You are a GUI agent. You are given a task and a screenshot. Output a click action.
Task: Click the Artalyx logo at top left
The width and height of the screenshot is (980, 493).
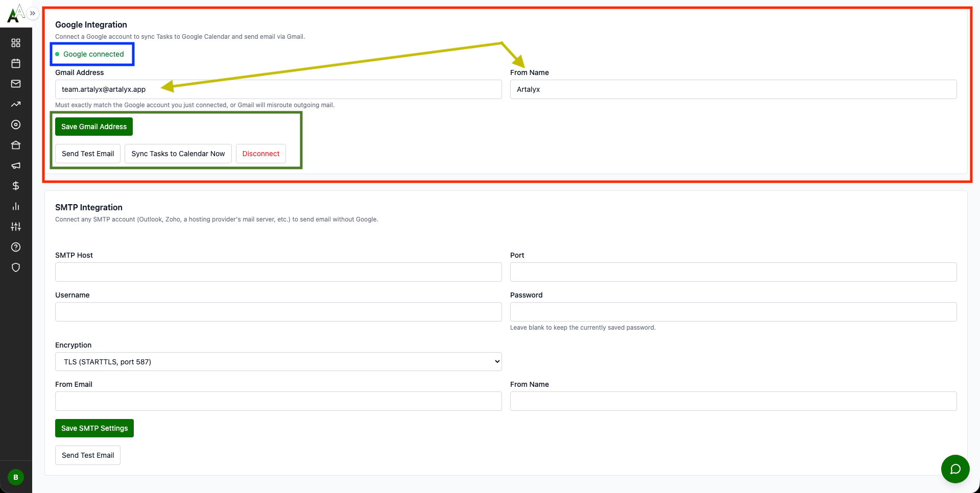pyautogui.click(x=15, y=14)
